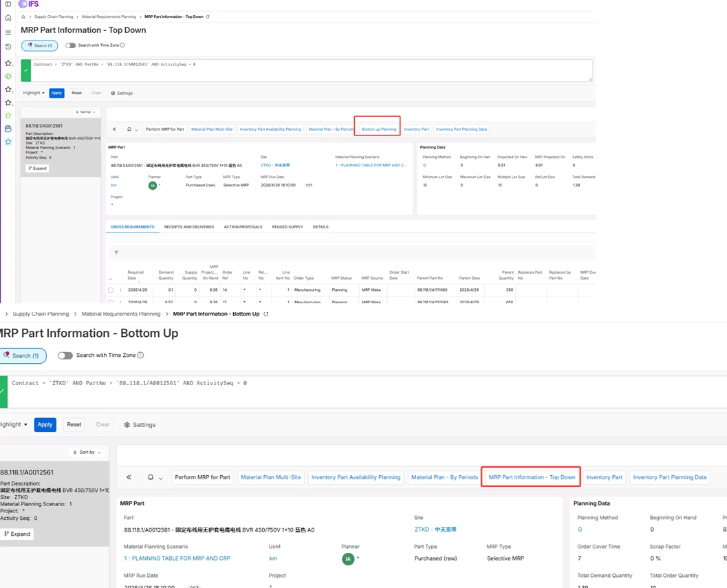Collapse the Bottom Up command bar with double-chevron

[x=129, y=477]
